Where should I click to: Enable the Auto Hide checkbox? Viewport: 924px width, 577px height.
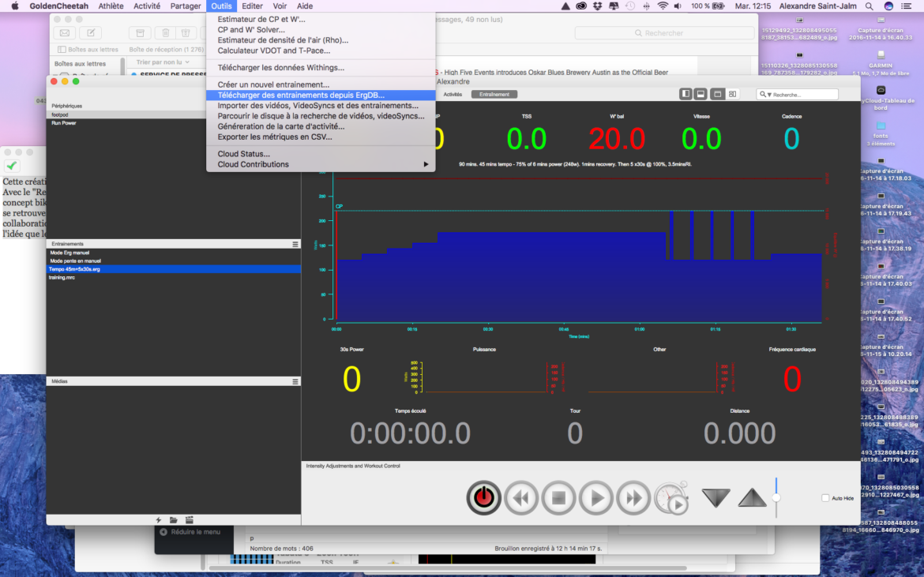coord(825,498)
